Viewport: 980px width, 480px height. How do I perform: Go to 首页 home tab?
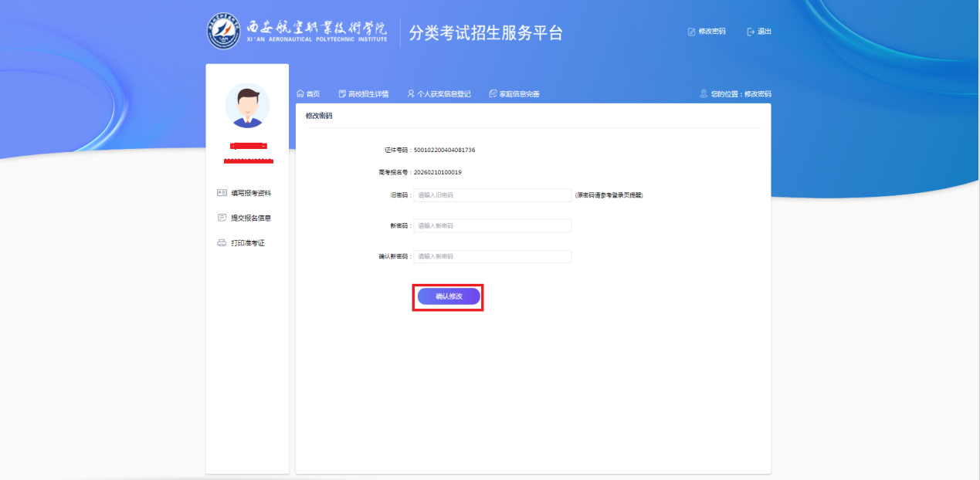pos(308,94)
